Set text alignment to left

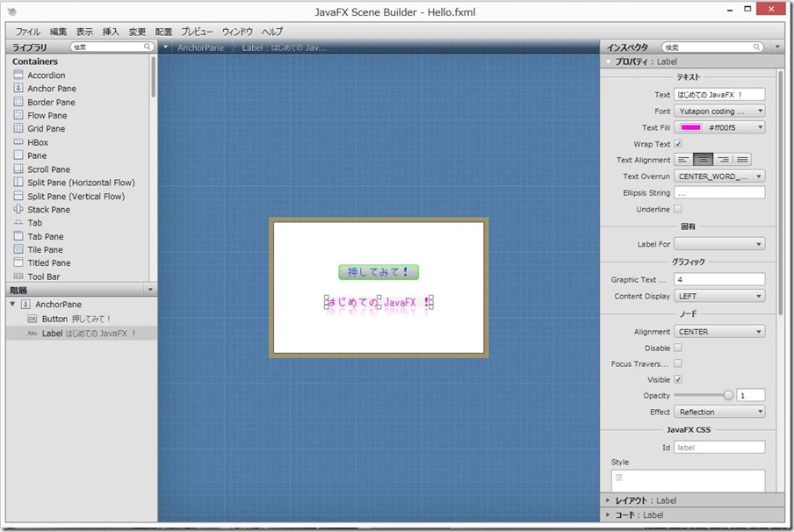pos(683,160)
